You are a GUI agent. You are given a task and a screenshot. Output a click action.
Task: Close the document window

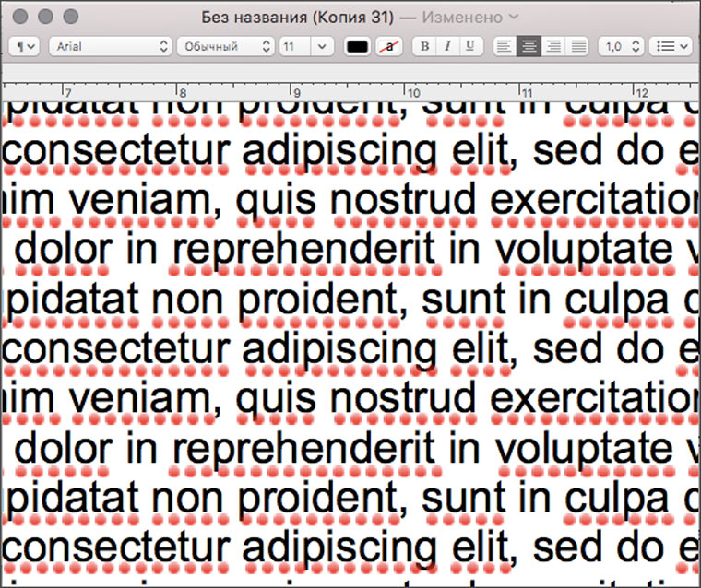point(20,17)
